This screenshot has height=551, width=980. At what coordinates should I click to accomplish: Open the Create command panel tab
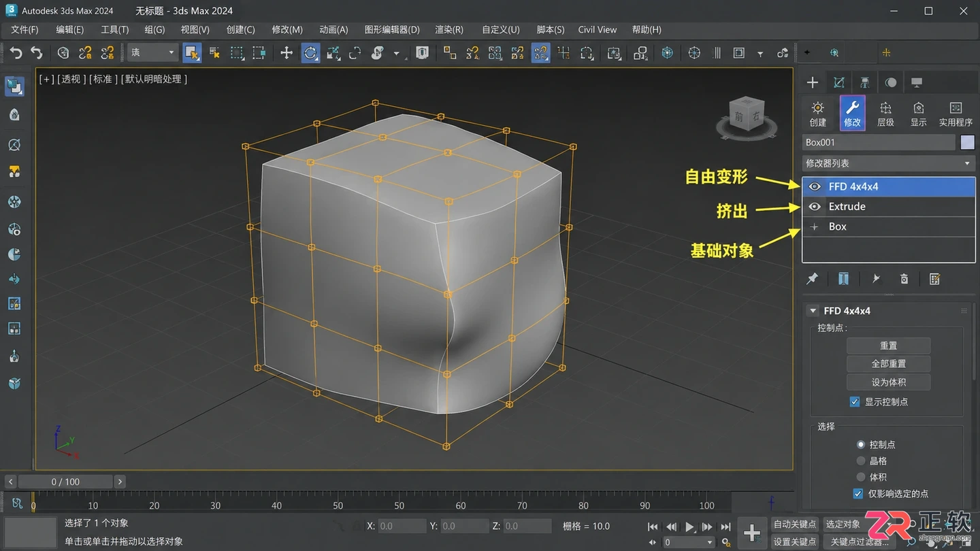click(x=817, y=114)
